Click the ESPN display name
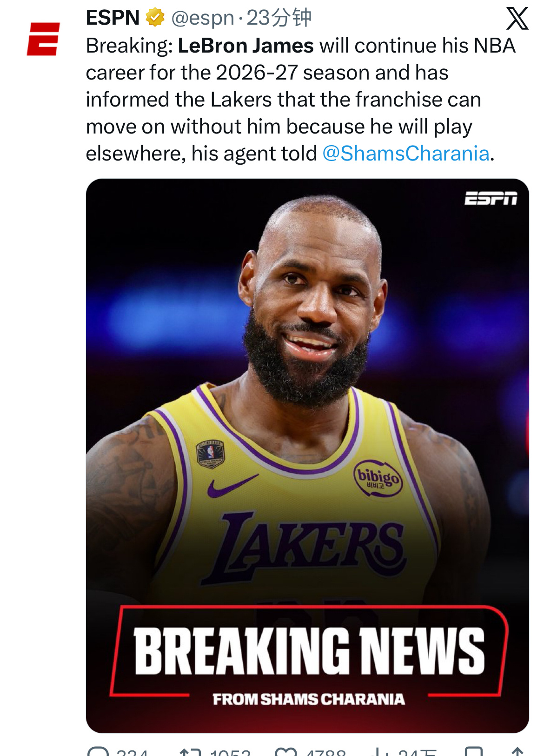The height and width of the screenshot is (756, 544). [x=113, y=18]
